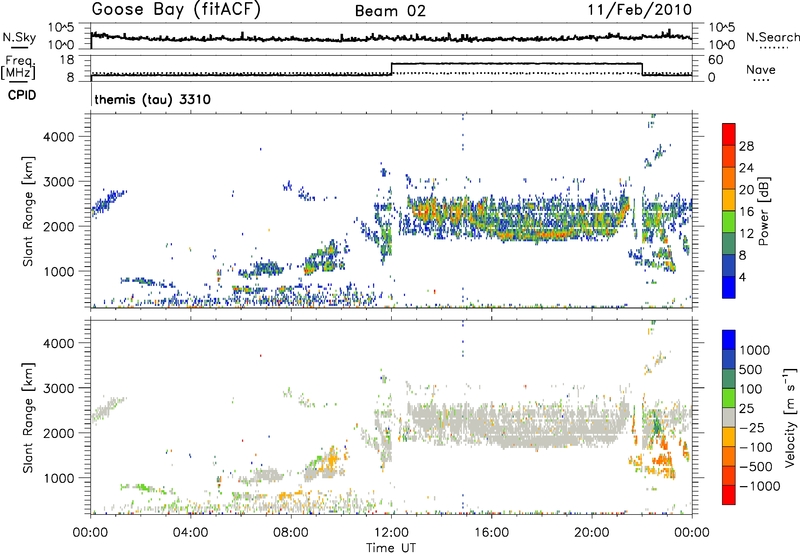Click the blue 1000 velocity swatch
This screenshot has width=800, height=554.
click(729, 340)
